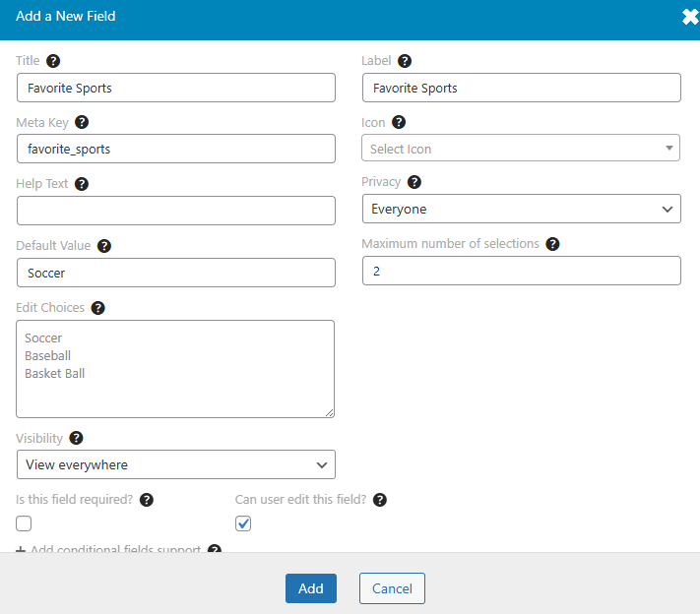Open help for Edit Choices
Viewport: 700px width, 614px height.
coord(97,308)
